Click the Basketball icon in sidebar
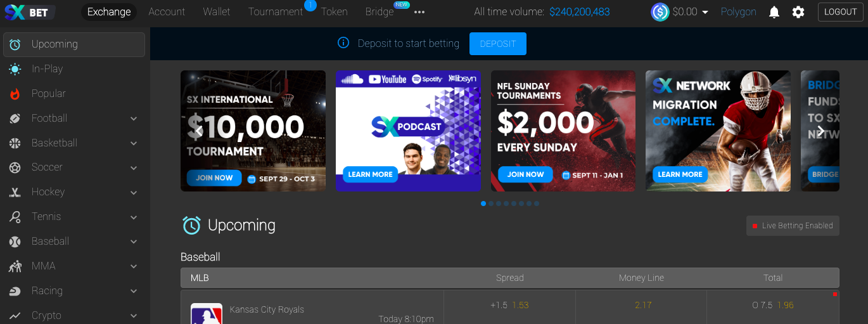Viewport: 868px width, 324px height. (x=15, y=143)
